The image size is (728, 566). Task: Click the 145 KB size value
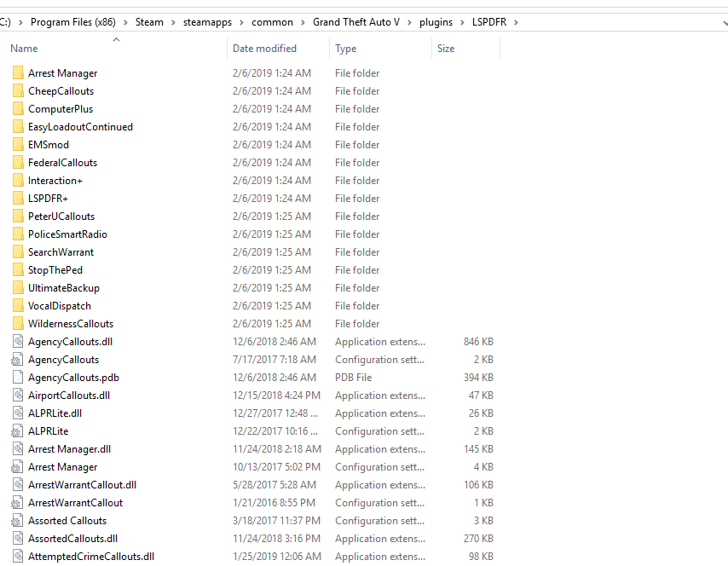click(478, 448)
